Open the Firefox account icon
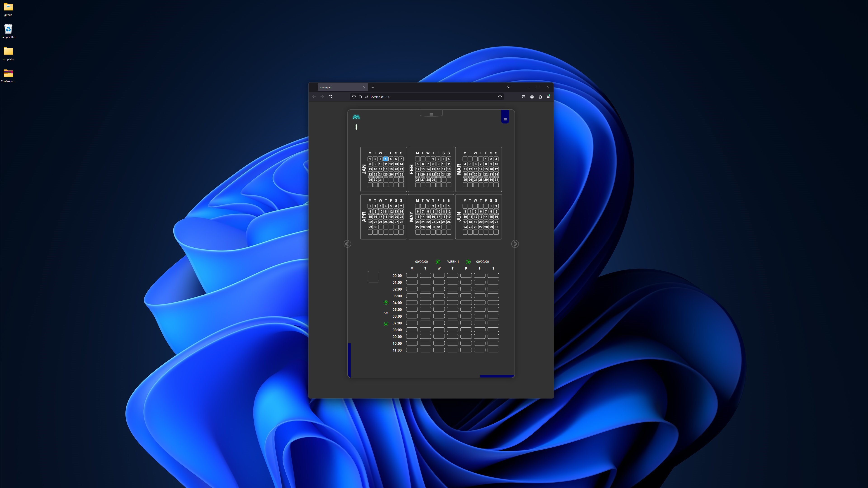The width and height of the screenshot is (868, 488). [532, 97]
